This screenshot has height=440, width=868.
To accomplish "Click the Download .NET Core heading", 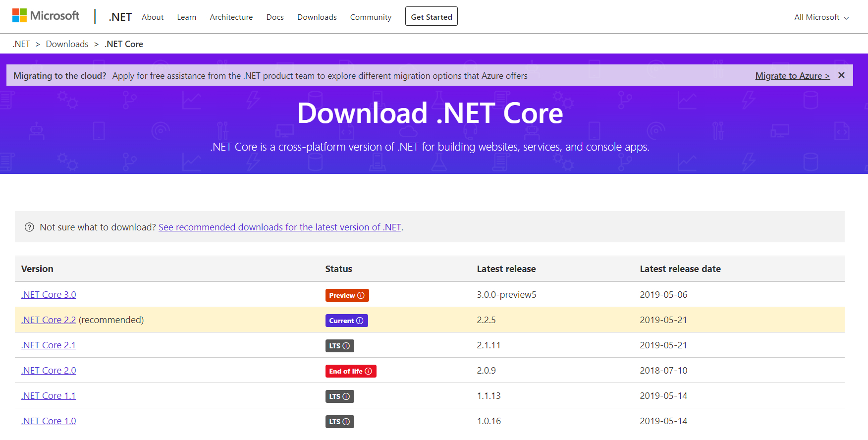I will (430, 113).
